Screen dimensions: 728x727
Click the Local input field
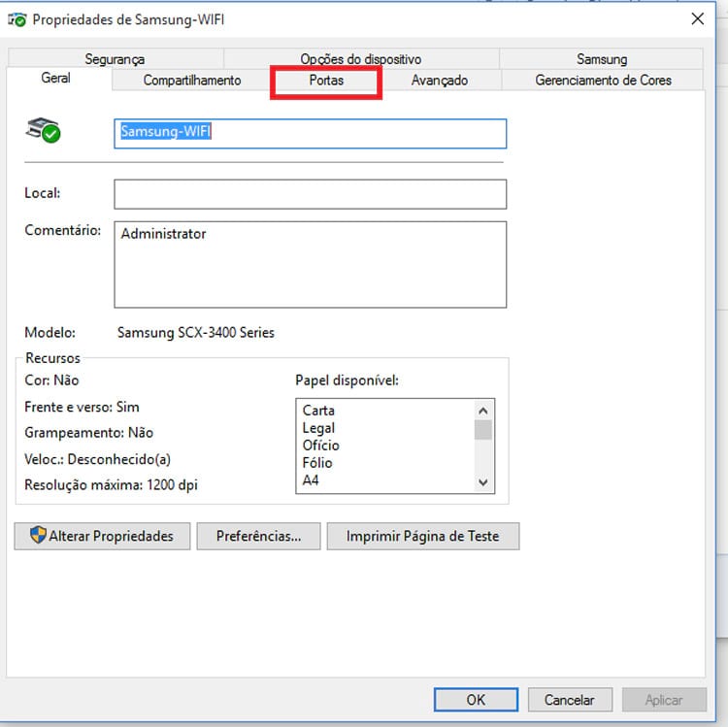coord(311,194)
